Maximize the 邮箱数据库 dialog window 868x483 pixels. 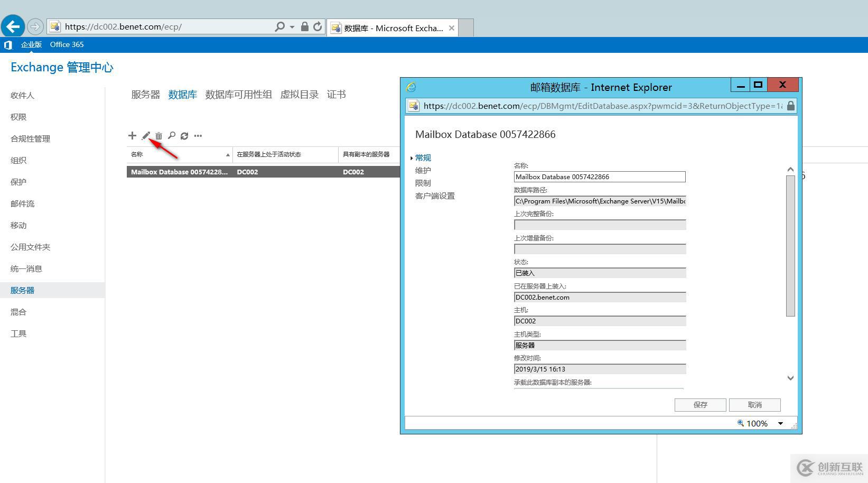[x=758, y=85]
